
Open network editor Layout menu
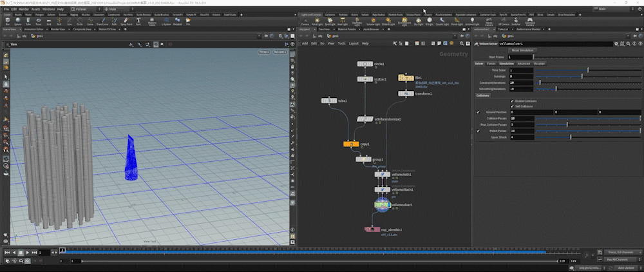click(x=353, y=43)
